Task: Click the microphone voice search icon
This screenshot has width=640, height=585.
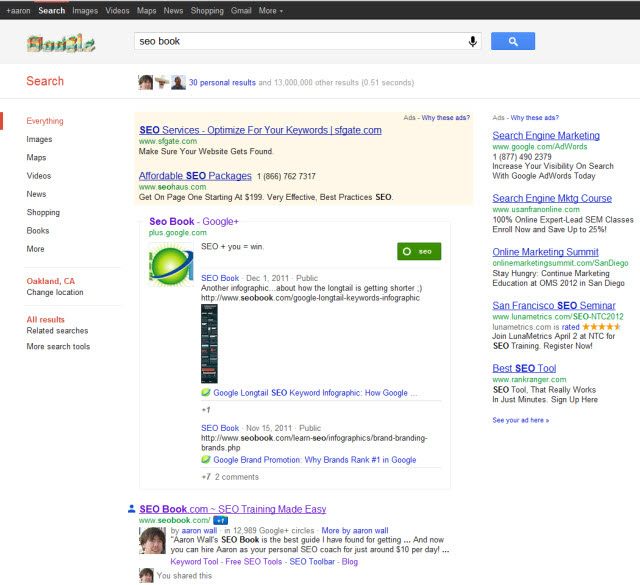Action: 473,41
